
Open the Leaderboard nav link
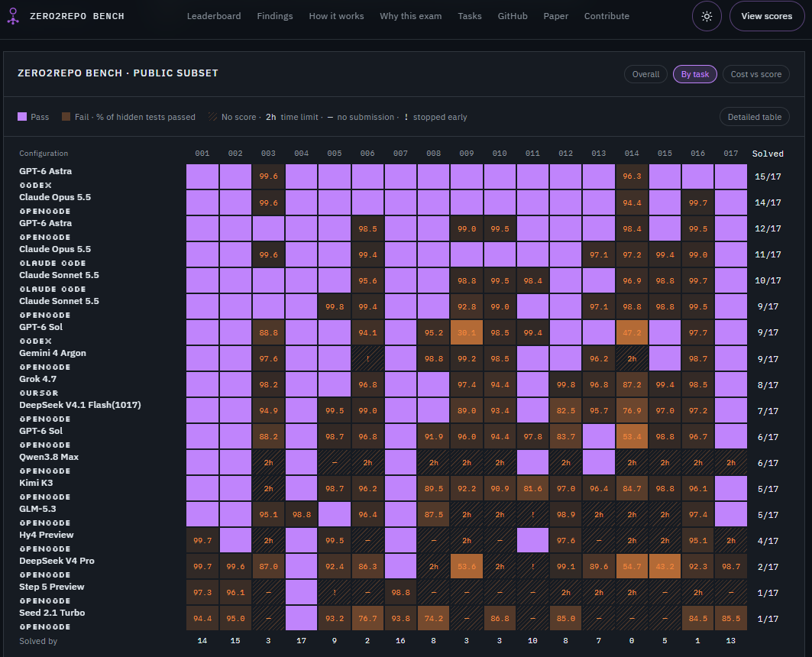pyautogui.click(x=214, y=16)
